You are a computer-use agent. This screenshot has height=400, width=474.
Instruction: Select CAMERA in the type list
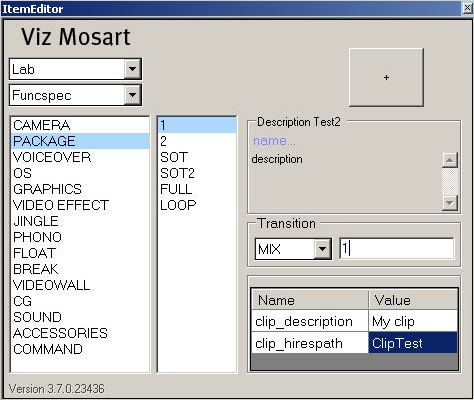click(80, 125)
